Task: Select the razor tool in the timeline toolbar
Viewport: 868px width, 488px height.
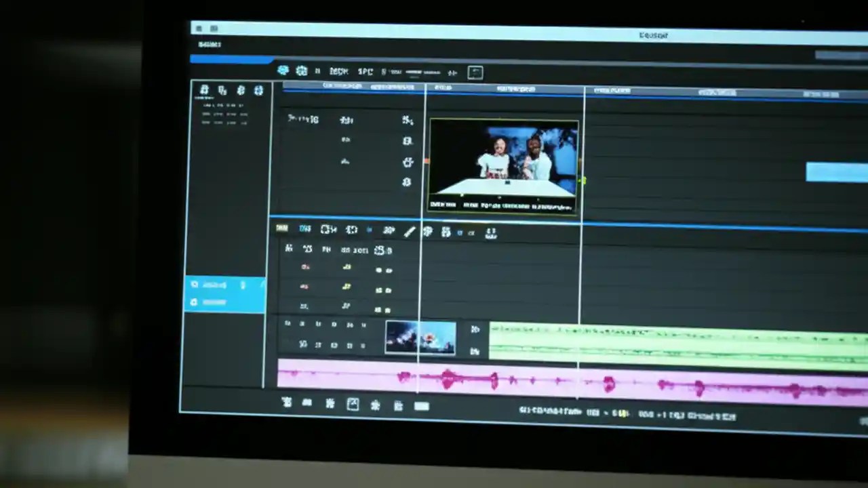Action: (x=408, y=232)
